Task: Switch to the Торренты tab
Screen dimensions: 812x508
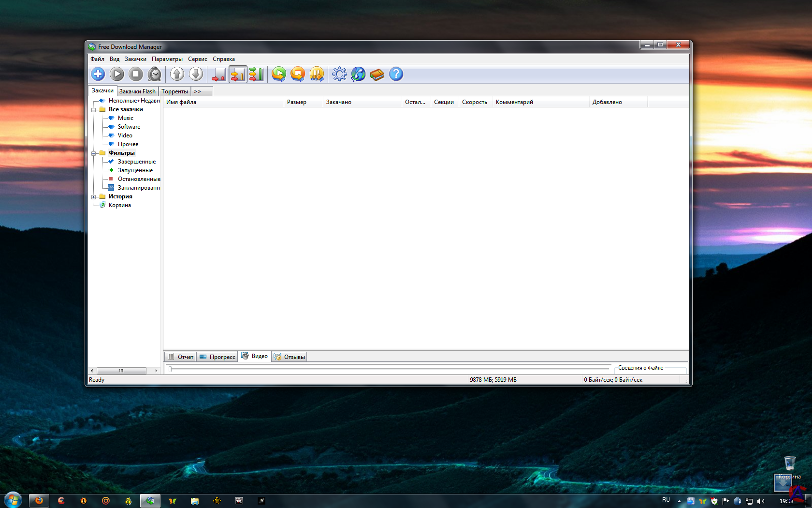Action: 174,91
